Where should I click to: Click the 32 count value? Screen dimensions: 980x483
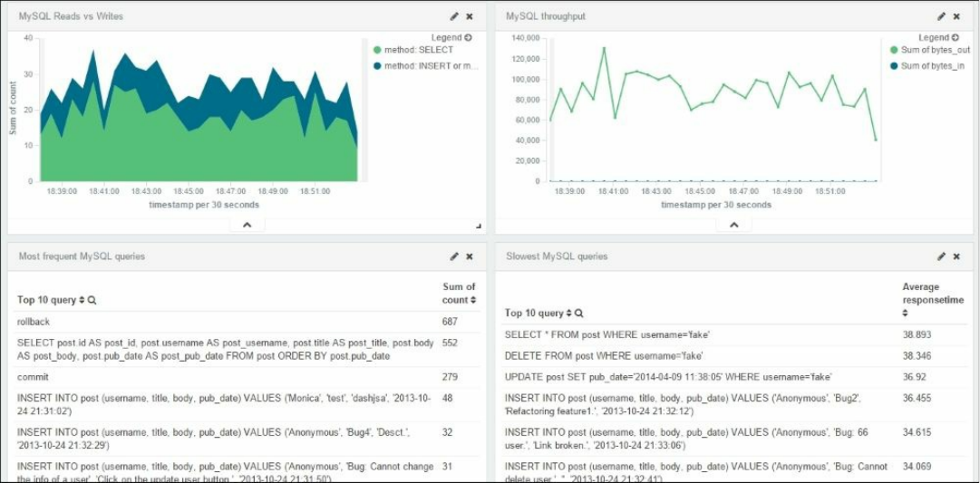447,432
